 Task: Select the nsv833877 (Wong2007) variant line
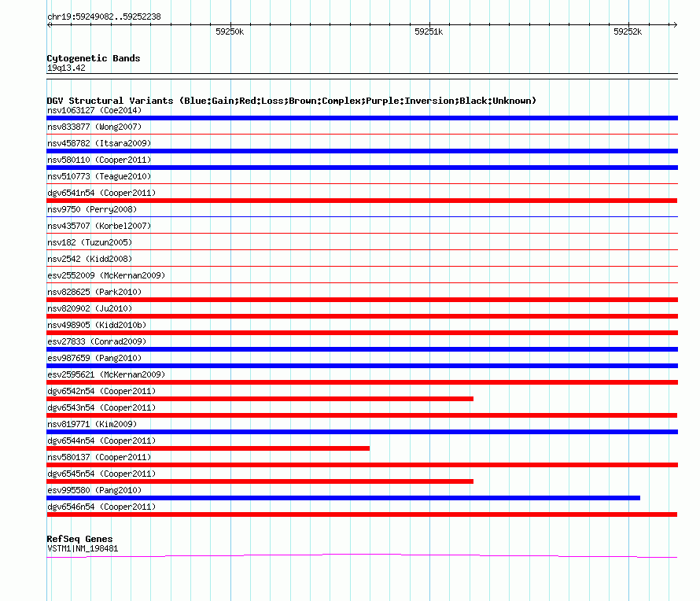pos(362,134)
